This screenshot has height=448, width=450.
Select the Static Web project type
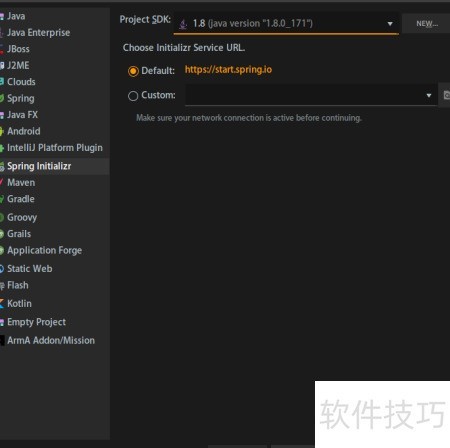[x=30, y=269]
